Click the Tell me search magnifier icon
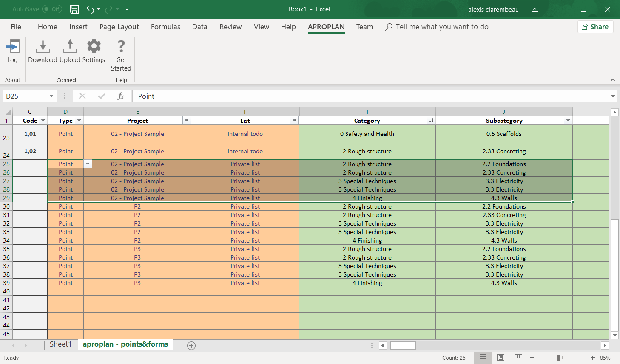This screenshot has width=620, height=364. point(389,27)
